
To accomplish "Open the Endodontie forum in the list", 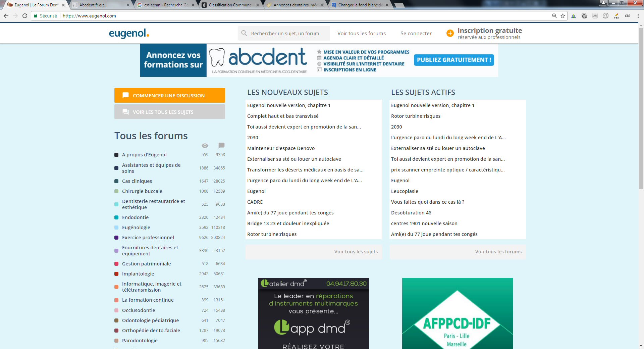I will [135, 217].
